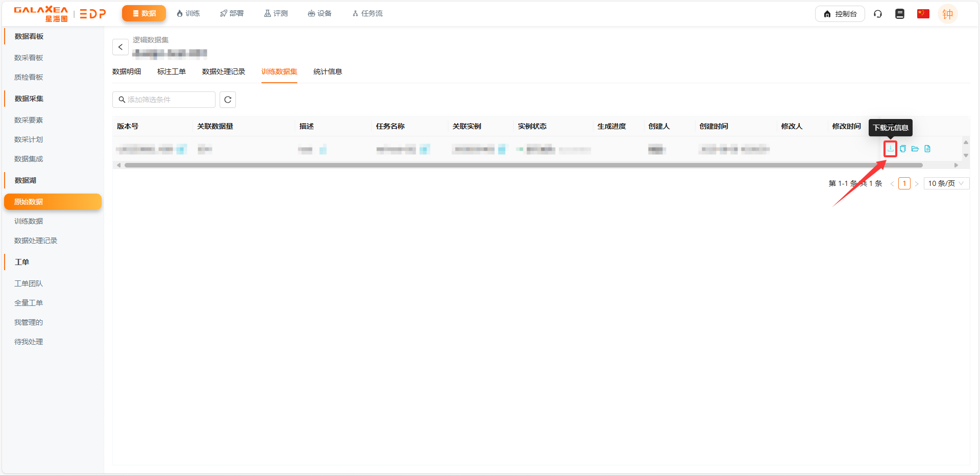Switch language via the China flag icon
Viewport: 980px width, 476px height.
coord(923,14)
